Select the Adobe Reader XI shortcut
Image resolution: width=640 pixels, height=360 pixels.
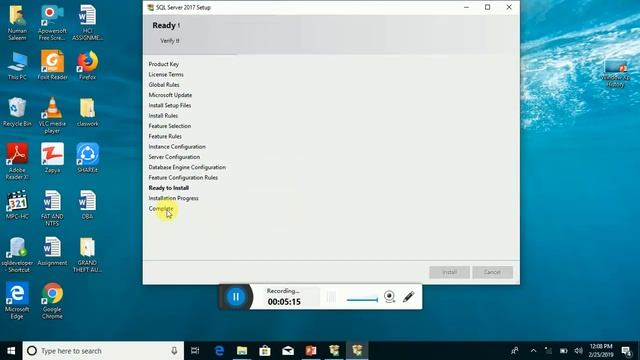[17, 162]
